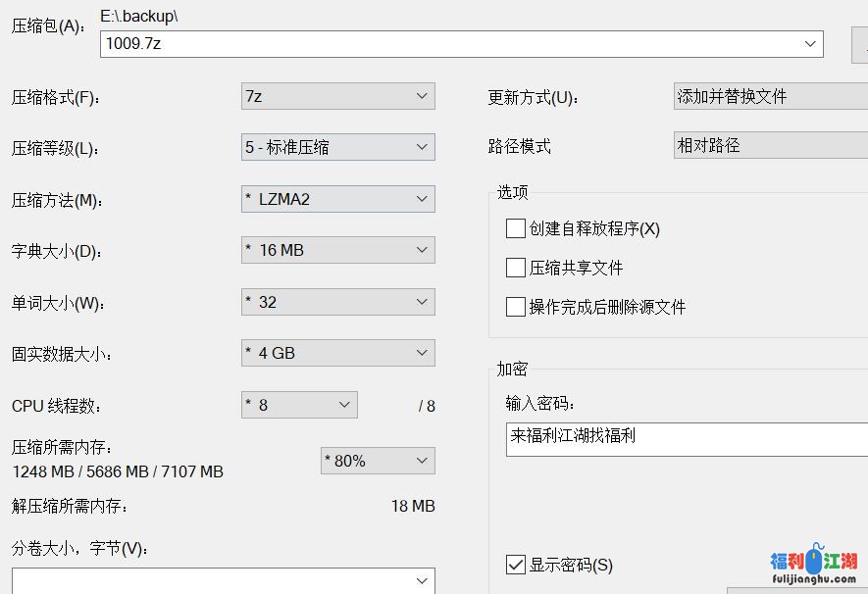868x594 pixels.
Task: Open the CPU 线程数 dropdown showing 8
Action: (x=299, y=405)
